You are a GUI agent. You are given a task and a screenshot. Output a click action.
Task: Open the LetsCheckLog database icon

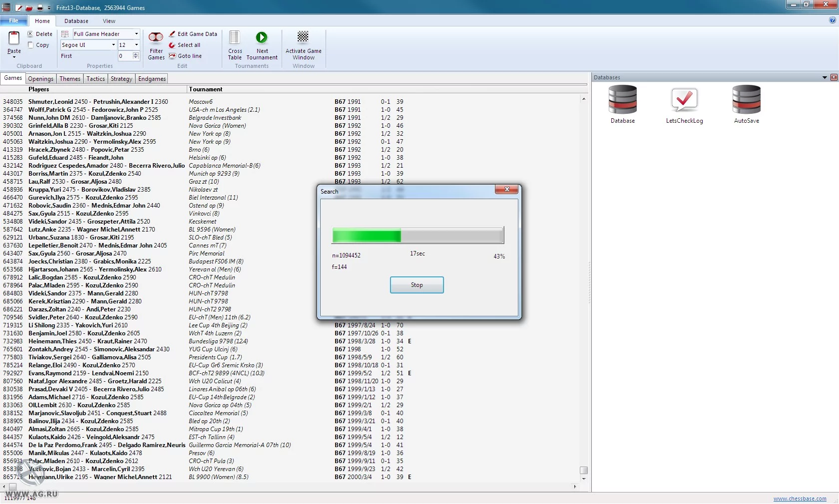[684, 104]
